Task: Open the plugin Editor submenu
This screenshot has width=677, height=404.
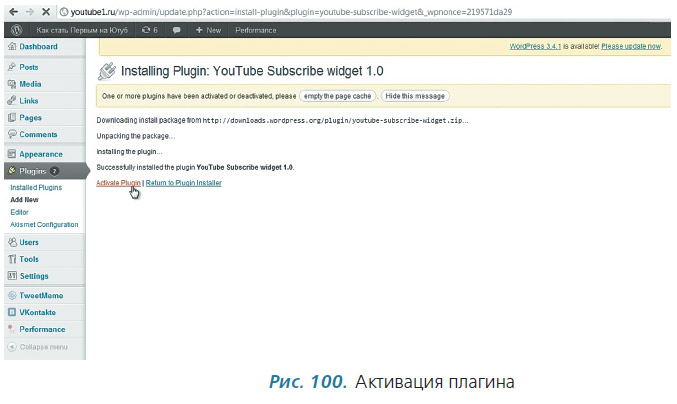Action: pyautogui.click(x=19, y=212)
